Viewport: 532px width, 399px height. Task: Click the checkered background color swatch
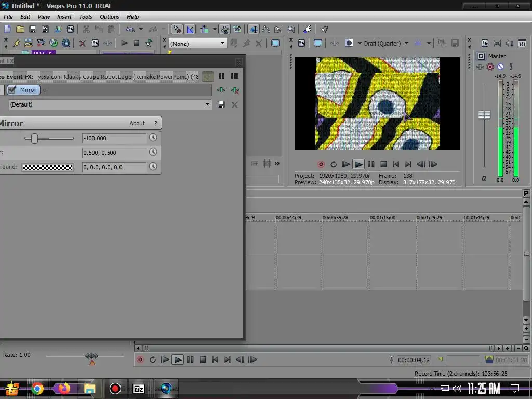click(x=47, y=167)
